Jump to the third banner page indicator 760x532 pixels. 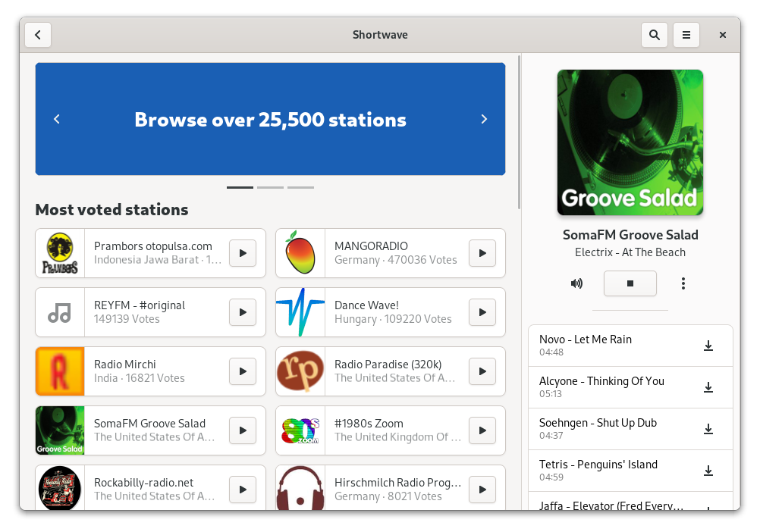[x=300, y=187]
